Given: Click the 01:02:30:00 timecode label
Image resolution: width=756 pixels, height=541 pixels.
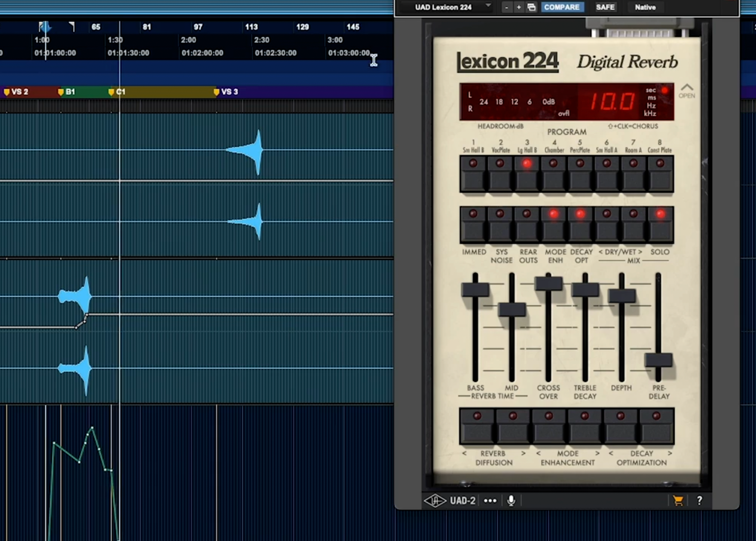Looking at the screenshot, I should pos(275,53).
